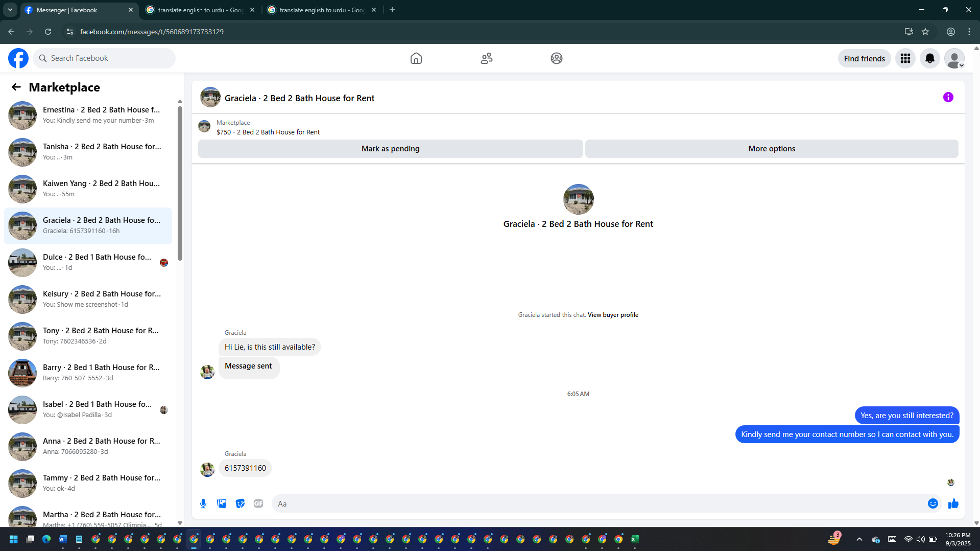Screen dimensions: 980x551
Task: Open the Tanisha conversation
Action: [x=88, y=152]
